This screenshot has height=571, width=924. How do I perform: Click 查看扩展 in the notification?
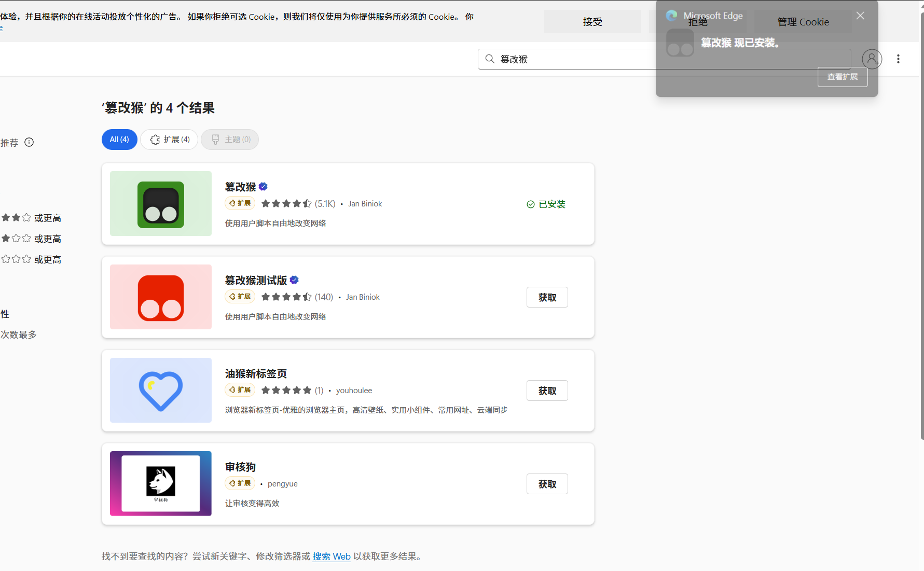coord(843,77)
